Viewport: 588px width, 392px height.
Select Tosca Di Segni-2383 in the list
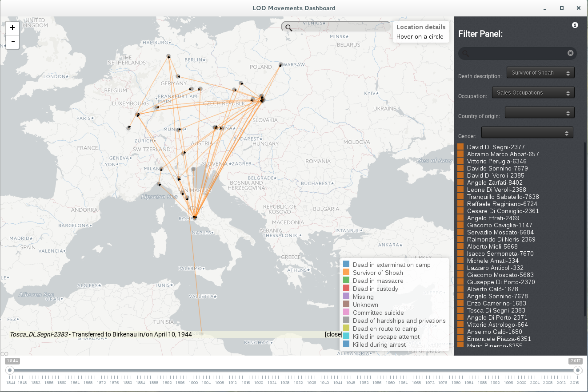[x=496, y=310]
